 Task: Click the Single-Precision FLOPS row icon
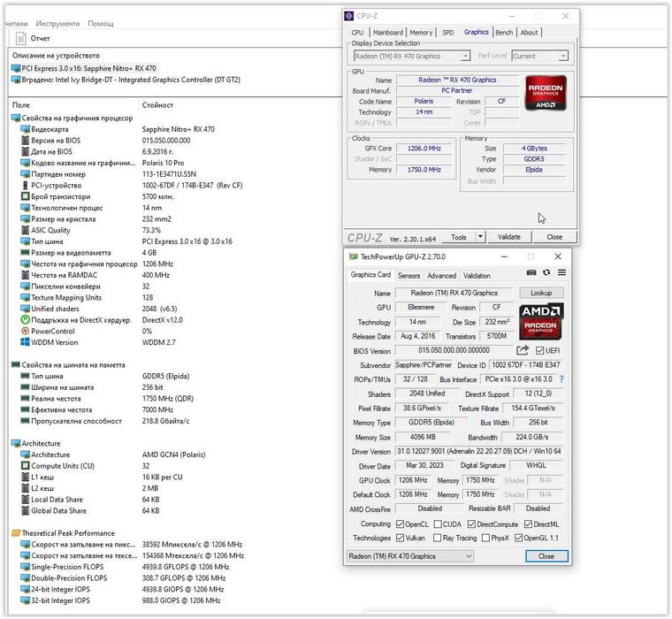26,567
